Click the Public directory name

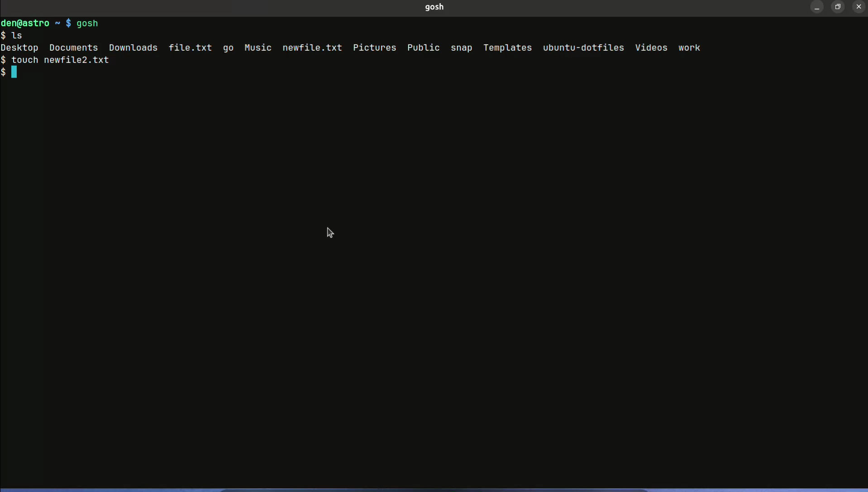424,48
